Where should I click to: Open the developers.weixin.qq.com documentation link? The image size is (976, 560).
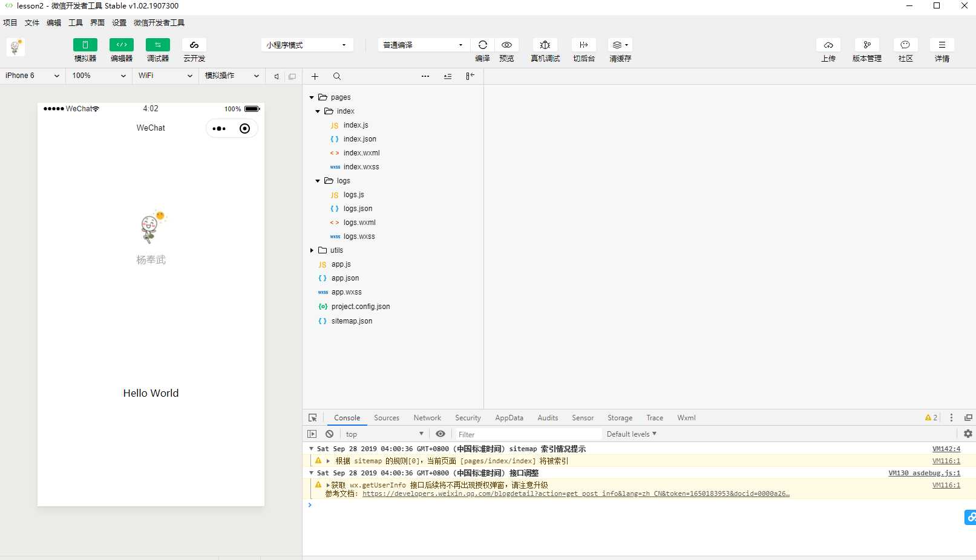tap(575, 493)
